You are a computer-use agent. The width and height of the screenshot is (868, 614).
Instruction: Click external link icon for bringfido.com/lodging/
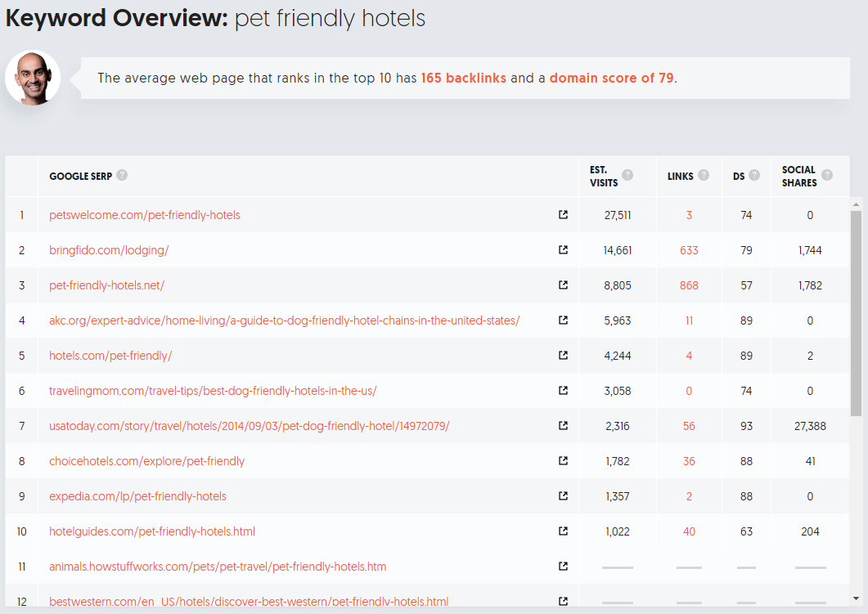tap(563, 250)
